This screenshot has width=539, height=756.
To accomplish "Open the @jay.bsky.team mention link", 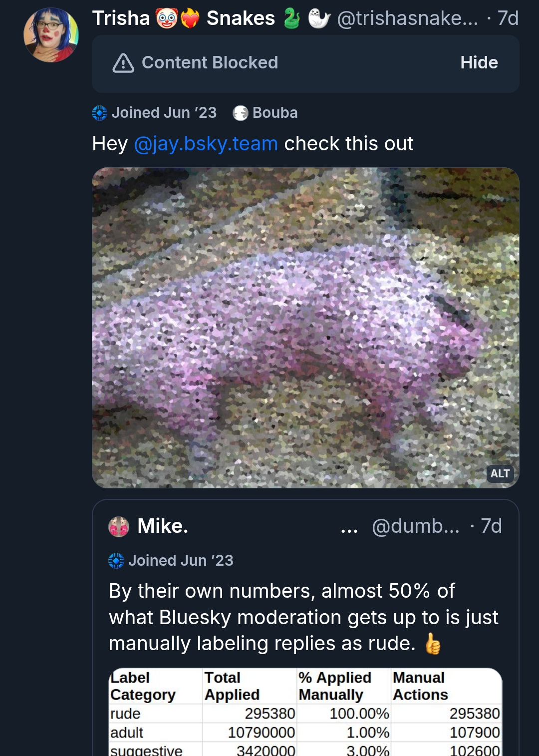I will (x=206, y=144).
